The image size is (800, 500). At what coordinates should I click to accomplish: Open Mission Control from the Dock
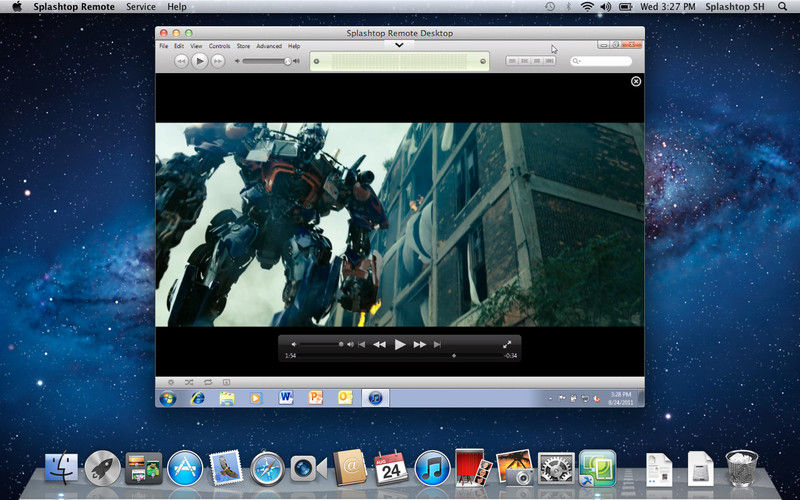tap(144, 468)
